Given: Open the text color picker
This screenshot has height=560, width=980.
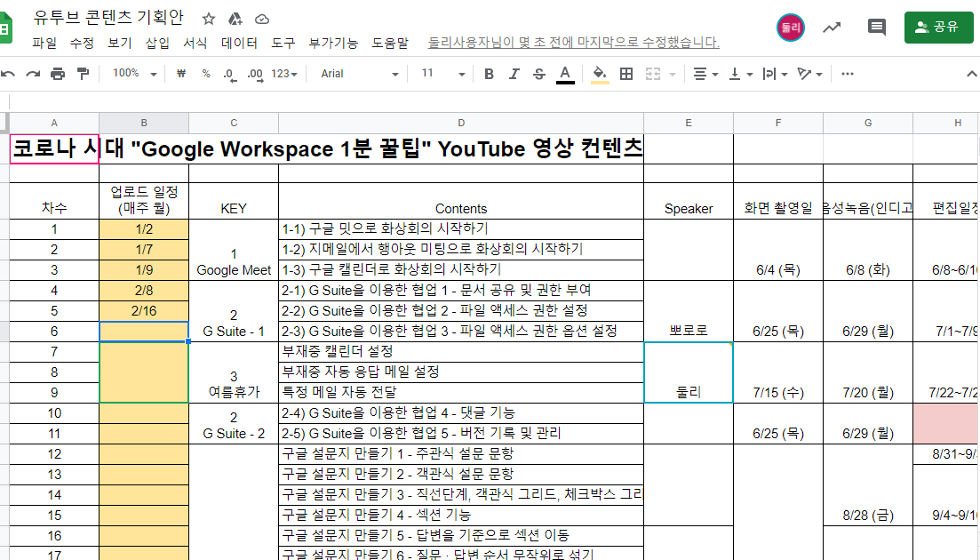Looking at the screenshot, I should point(565,75).
